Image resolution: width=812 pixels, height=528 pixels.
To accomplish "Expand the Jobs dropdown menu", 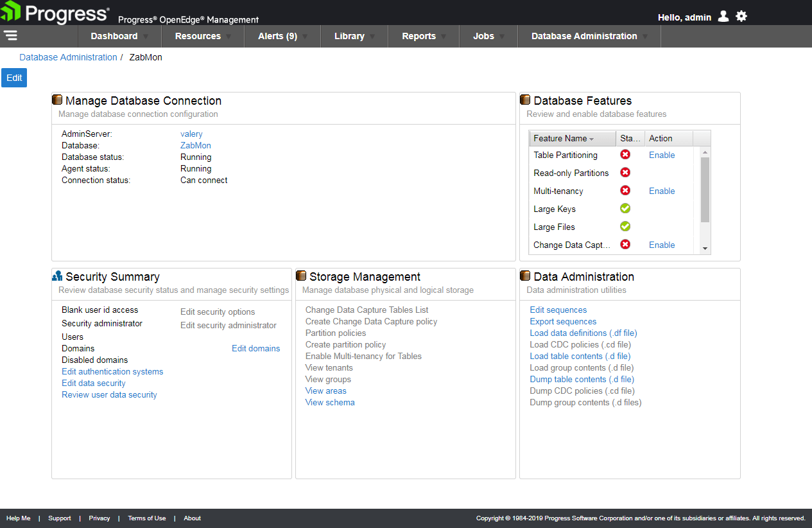I will pos(488,36).
